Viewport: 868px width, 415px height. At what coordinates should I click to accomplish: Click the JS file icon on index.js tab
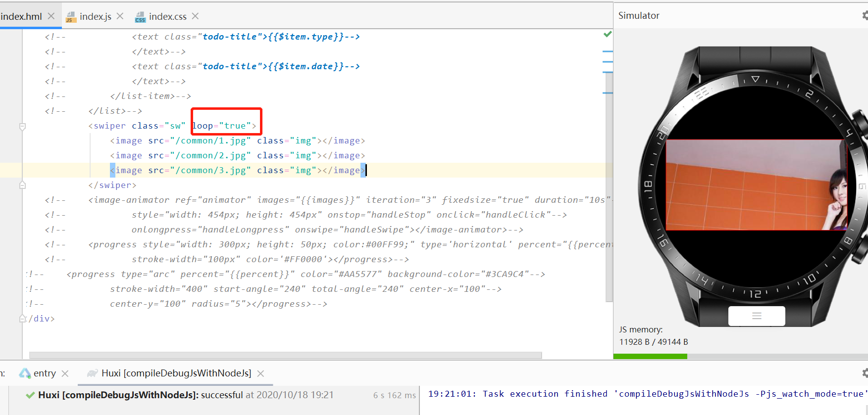pyautogui.click(x=71, y=17)
